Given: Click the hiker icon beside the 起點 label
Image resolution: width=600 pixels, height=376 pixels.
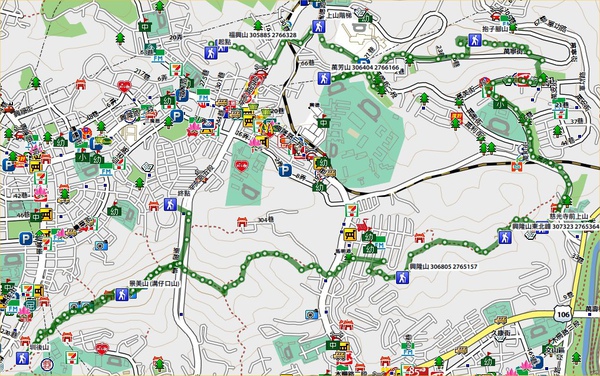Looking at the screenshot, I should (x=211, y=53).
